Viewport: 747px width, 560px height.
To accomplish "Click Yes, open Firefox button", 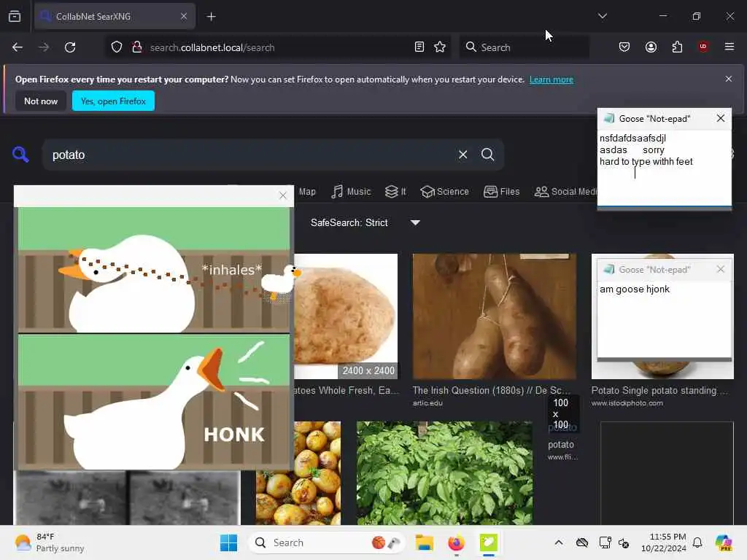I will tap(113, 101).
